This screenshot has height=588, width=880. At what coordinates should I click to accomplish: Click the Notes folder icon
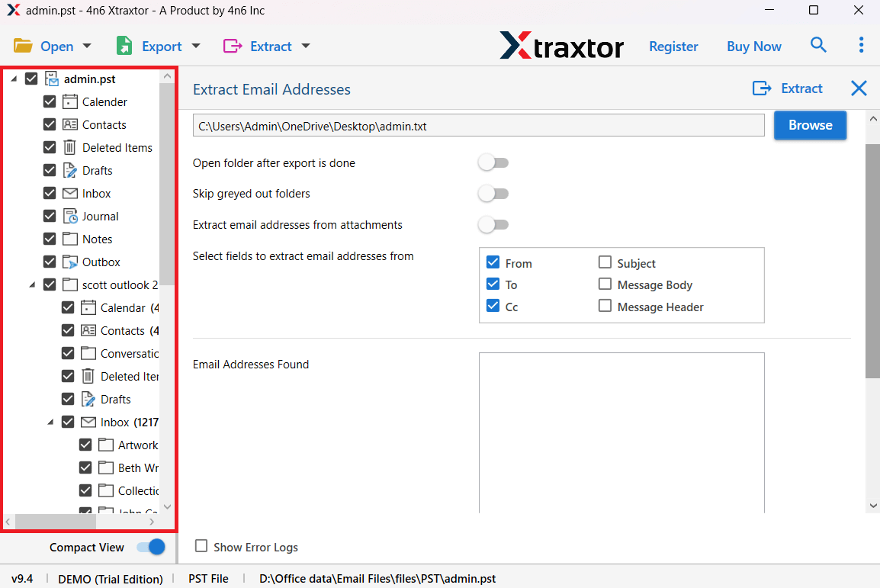(70, 239)
